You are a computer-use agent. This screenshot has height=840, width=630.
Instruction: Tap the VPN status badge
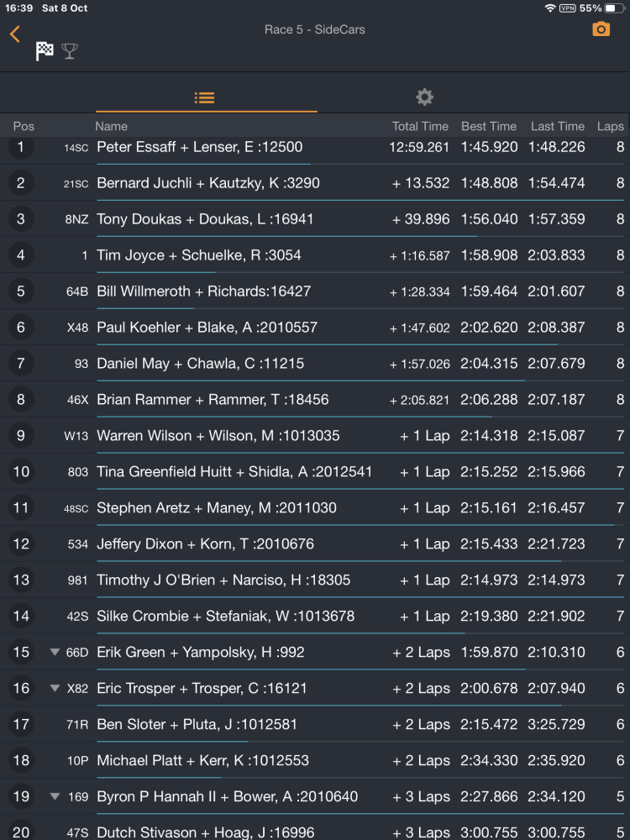coord(567,8)
